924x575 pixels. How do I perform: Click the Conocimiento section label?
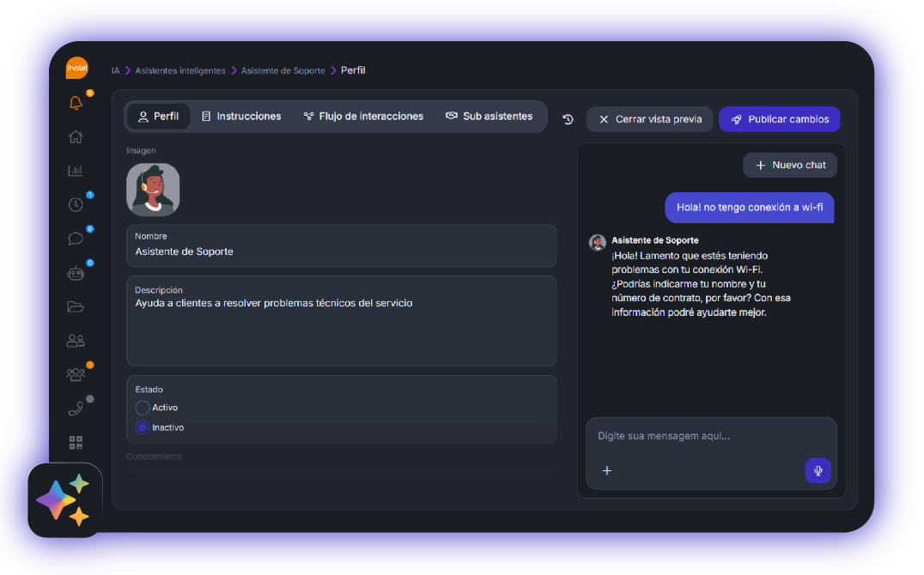[154, 457]
